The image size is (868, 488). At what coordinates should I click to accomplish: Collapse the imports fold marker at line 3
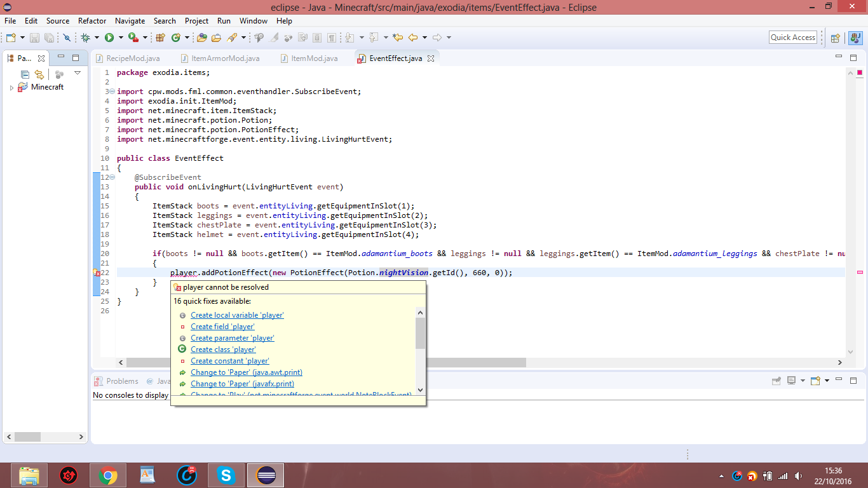(x=112, y=91)
